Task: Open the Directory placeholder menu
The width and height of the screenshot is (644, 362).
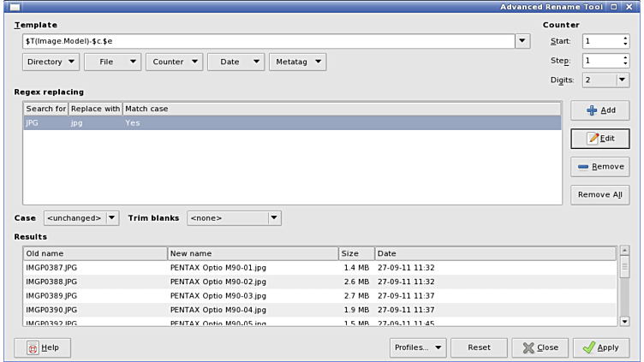Action: [x=51, y=62]
